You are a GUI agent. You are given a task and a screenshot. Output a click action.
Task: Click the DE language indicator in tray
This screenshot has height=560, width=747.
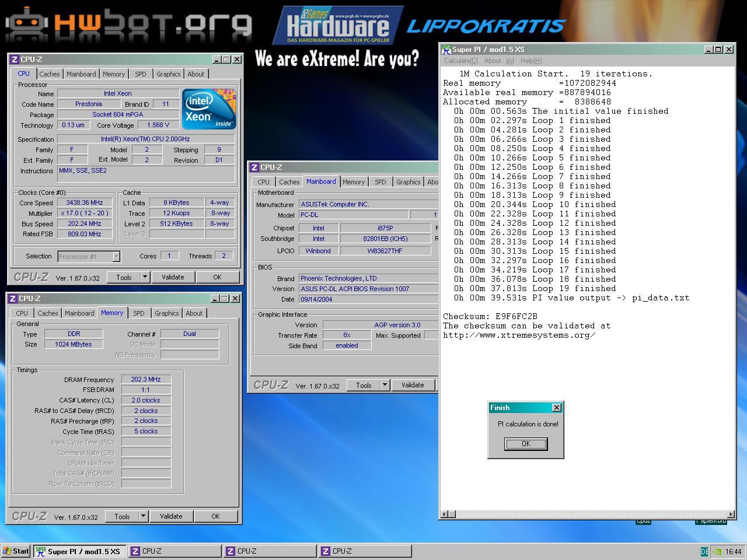704,551
